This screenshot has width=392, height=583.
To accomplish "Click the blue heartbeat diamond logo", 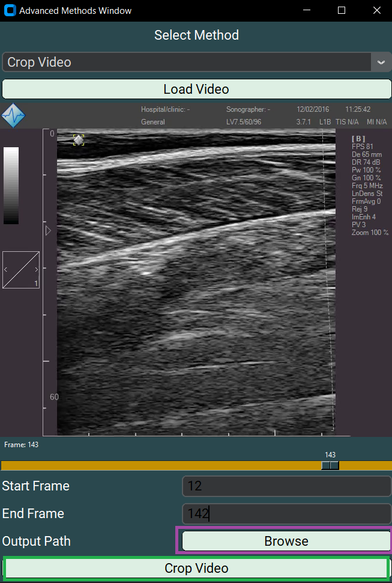I will tap(13, 115).
